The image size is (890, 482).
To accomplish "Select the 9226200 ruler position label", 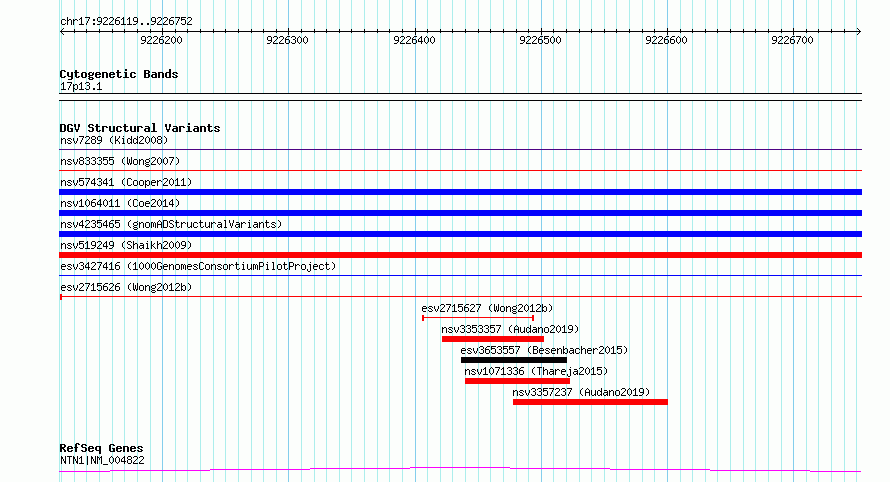I will coord(161,40).
